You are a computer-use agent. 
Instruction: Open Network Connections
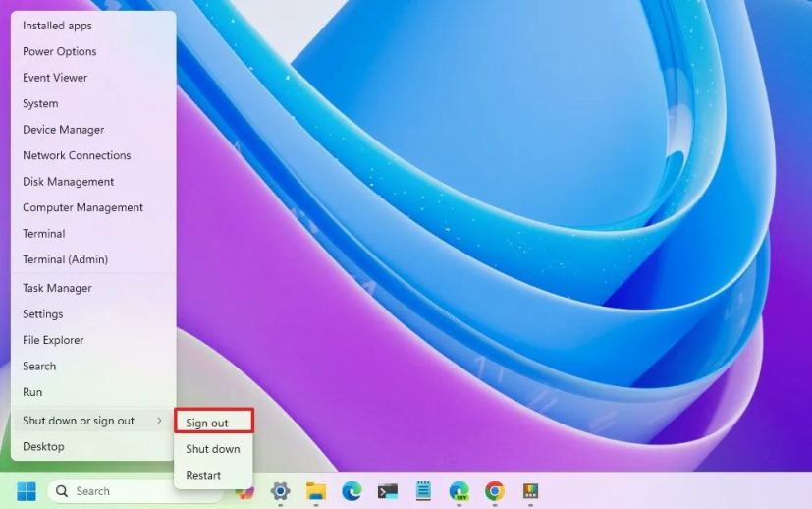[x=93, y=155]
